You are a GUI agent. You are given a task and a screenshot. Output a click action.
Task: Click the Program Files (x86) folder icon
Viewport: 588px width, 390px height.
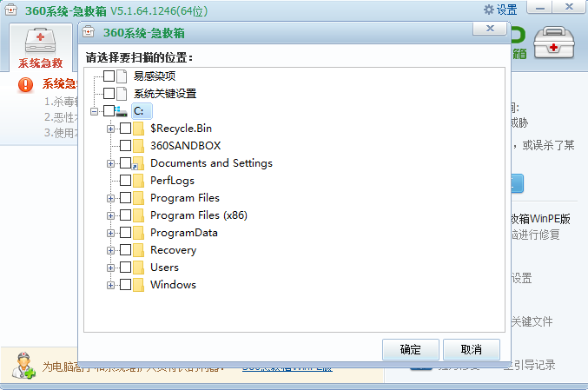[138, 215]
